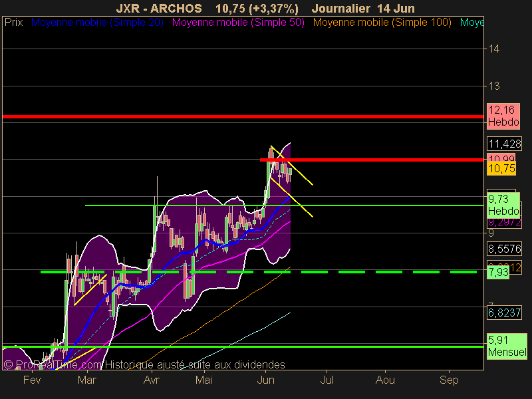Select the thick red 12,16 resistance line
Screen dimensions: 532x399
[x=243, y=117]
